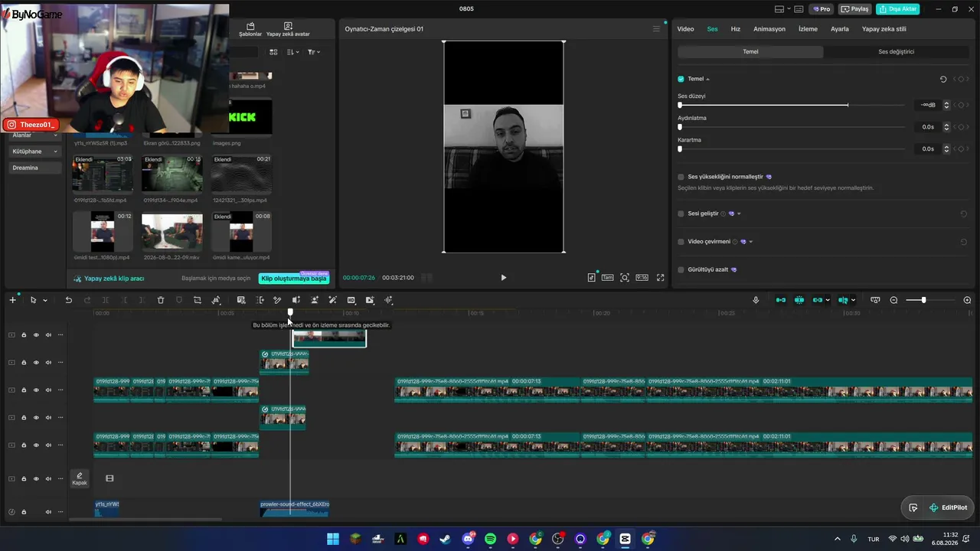Expand the Alanlar section in sidebar
980x551 pixels.
coord(55,135)
